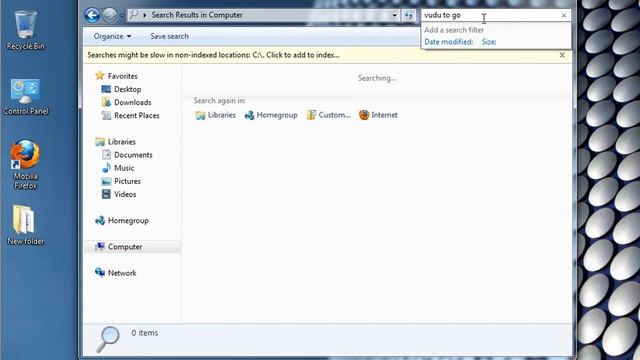Click 'Search Results in Computer' address text

pos(197,15)
